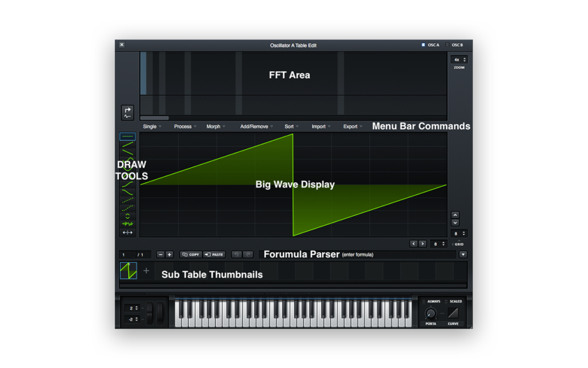Select the horizontal stretch tool below draw tools
This screenshot has width=588, height=368.
(127, 231)
